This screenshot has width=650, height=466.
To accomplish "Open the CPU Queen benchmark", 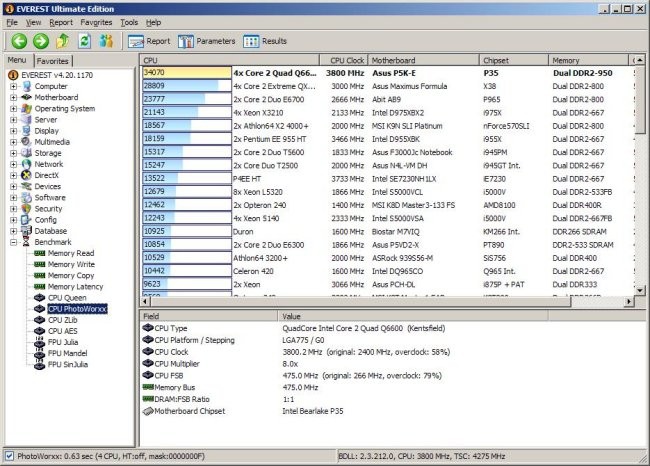I will 67,298.
